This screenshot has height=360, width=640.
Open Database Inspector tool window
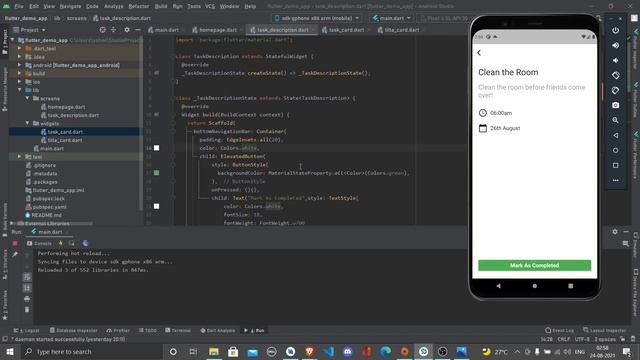click(73, 330)
